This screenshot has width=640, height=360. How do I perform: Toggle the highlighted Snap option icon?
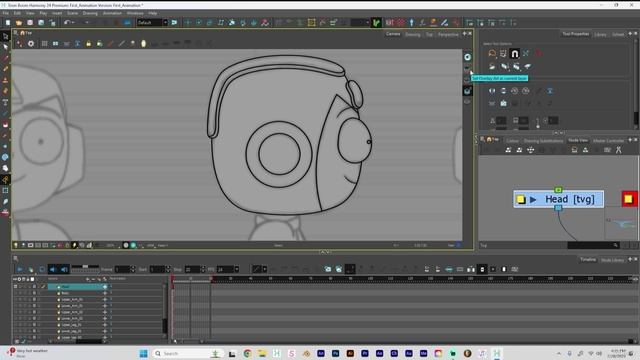point(515,53)
